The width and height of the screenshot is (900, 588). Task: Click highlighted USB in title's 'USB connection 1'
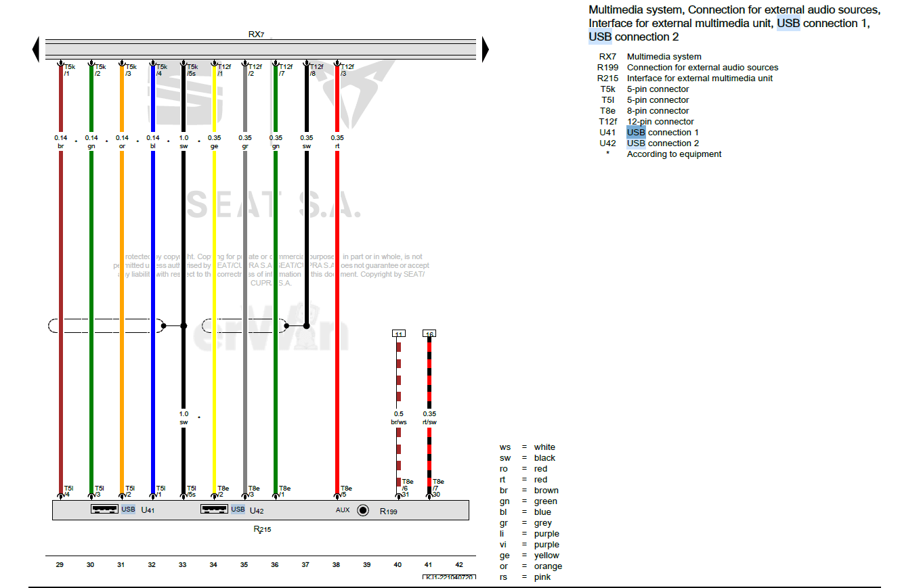pyautogui.click(x=788, y=24)
